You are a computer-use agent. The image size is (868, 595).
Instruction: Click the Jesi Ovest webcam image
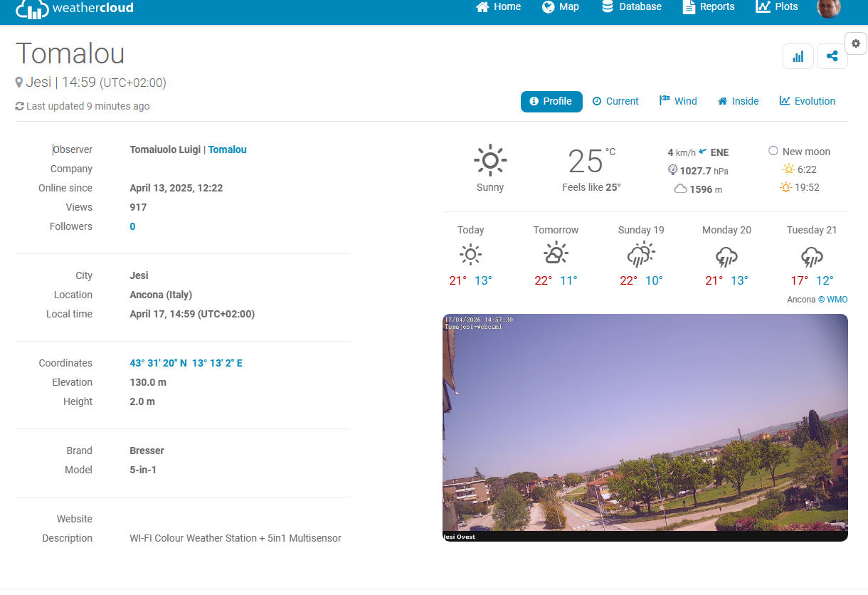pos(645,427)
